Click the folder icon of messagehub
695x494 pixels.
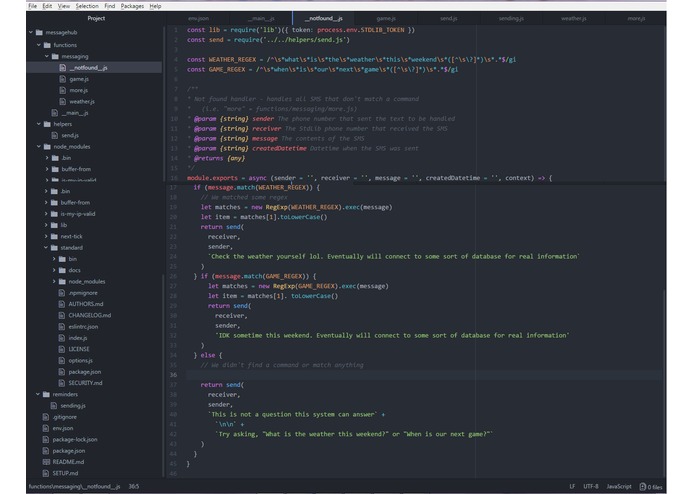39,32
